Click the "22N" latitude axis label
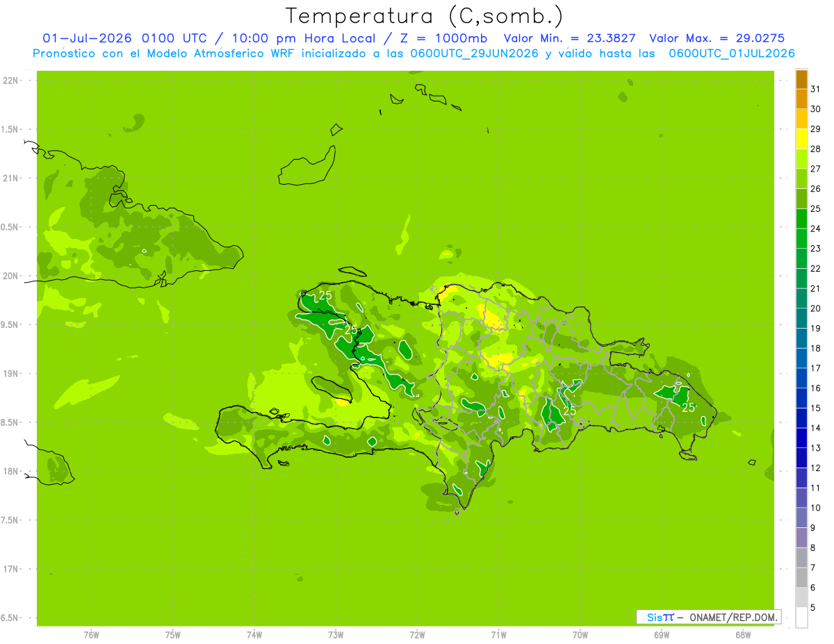 11,81
